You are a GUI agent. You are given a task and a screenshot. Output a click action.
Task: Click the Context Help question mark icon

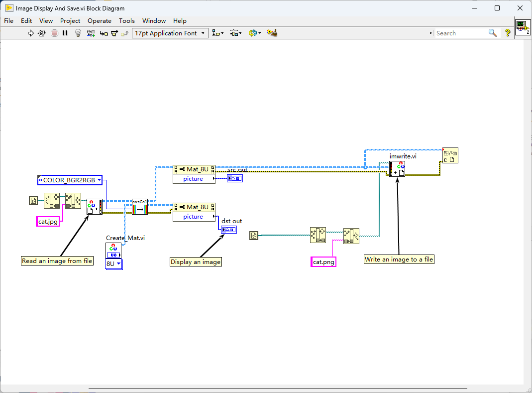[508, 33]
